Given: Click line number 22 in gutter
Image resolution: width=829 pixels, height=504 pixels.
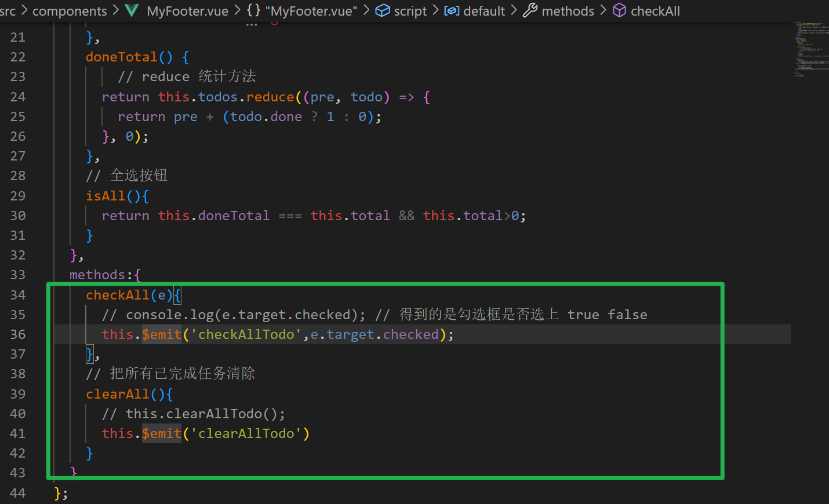Looking at the screenshot, I should tap(18, 57).
